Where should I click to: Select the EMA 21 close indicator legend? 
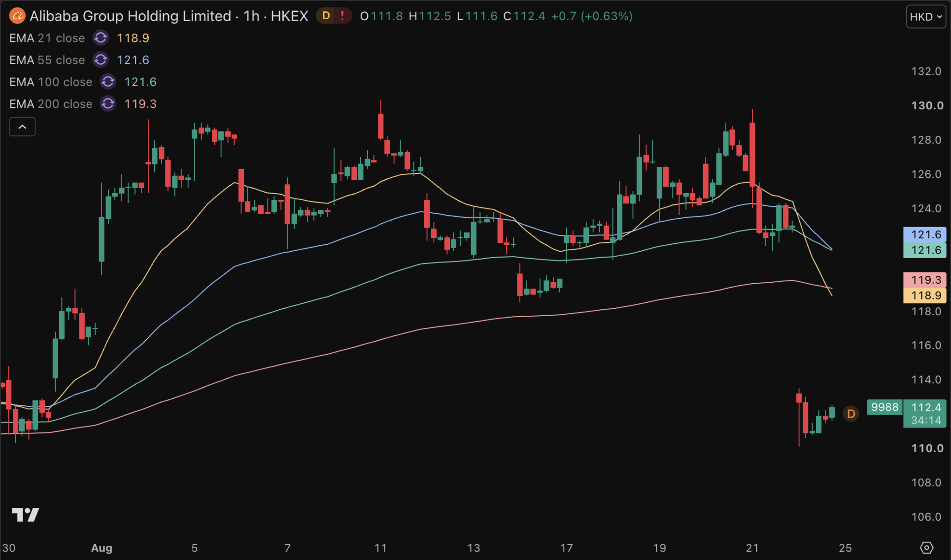pyautogui.click(x=47, y=38)
